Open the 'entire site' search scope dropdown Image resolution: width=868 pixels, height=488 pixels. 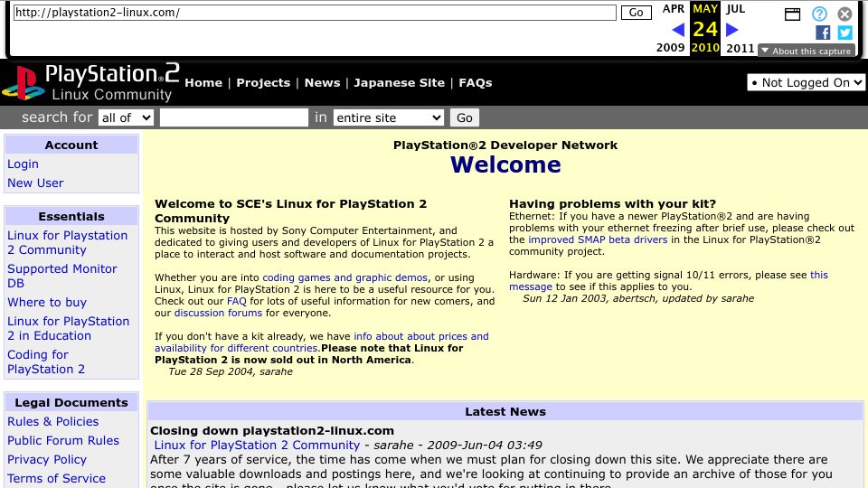tap(389, 117)
